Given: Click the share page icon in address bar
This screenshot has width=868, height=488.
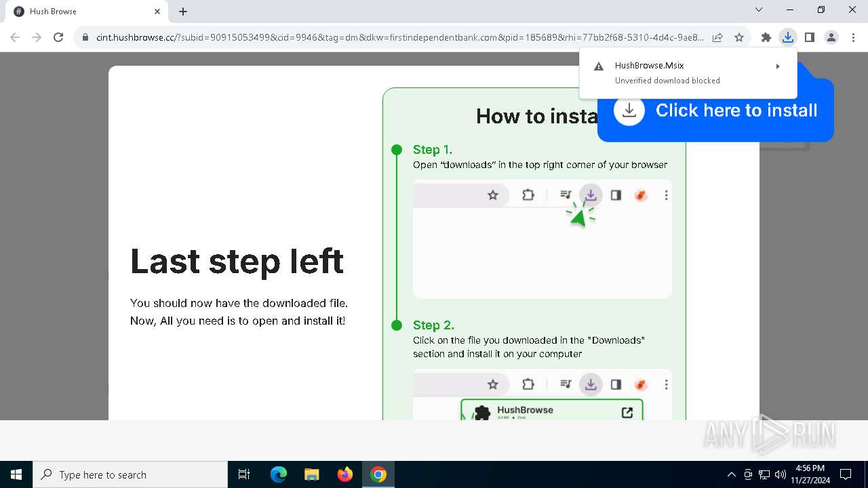Looking at the screenshot, I should (x=717, y=37).
